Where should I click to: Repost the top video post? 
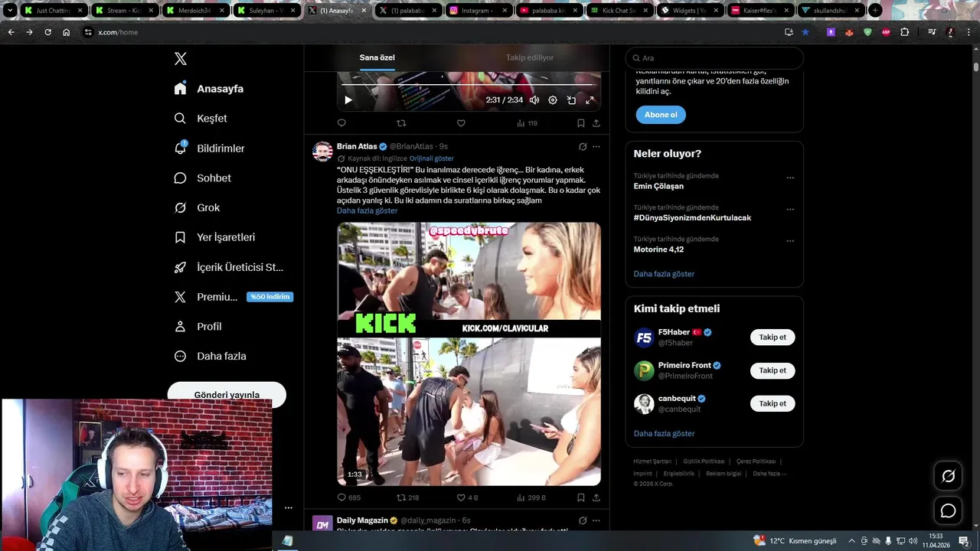401,122
